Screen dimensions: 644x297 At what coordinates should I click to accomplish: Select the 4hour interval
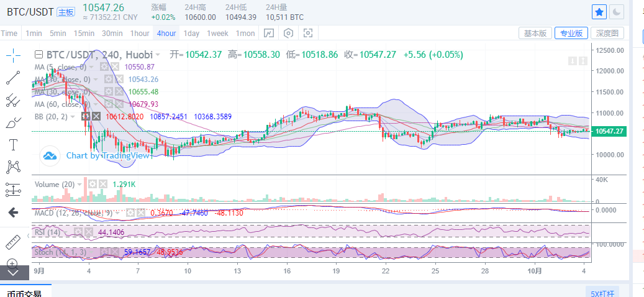coord(166,34)
